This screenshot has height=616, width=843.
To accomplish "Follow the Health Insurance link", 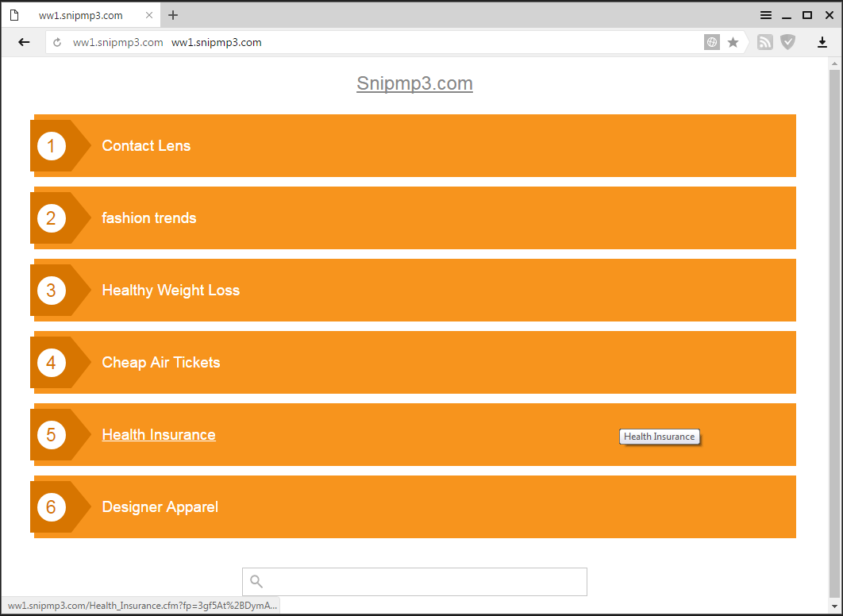I will tap(159, 435).
